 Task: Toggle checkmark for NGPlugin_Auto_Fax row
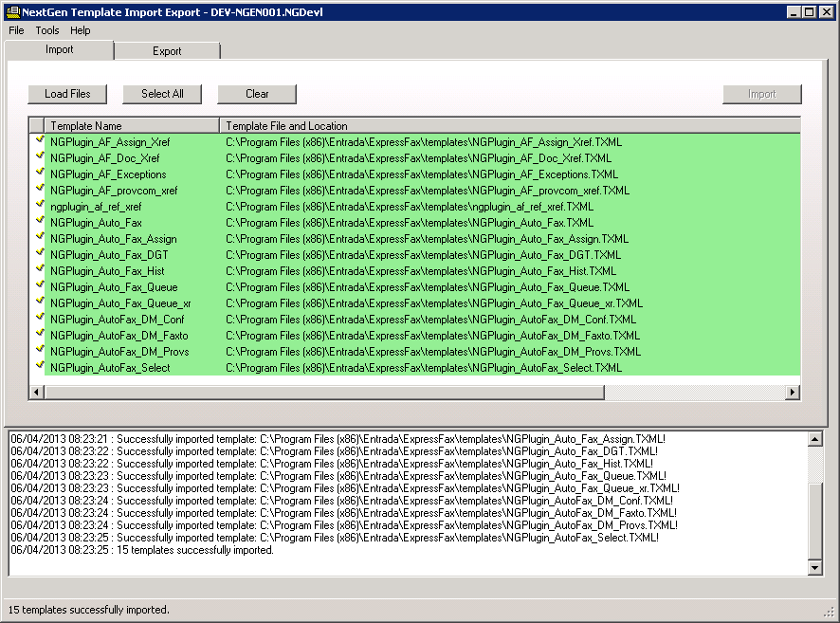tap(39, 221)
